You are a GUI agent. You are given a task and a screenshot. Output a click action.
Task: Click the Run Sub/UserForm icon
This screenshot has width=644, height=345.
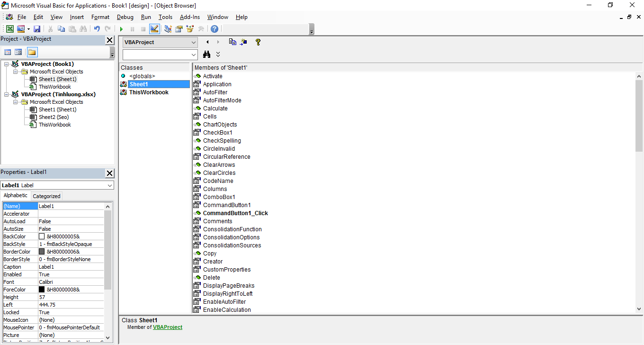[121, 28]
